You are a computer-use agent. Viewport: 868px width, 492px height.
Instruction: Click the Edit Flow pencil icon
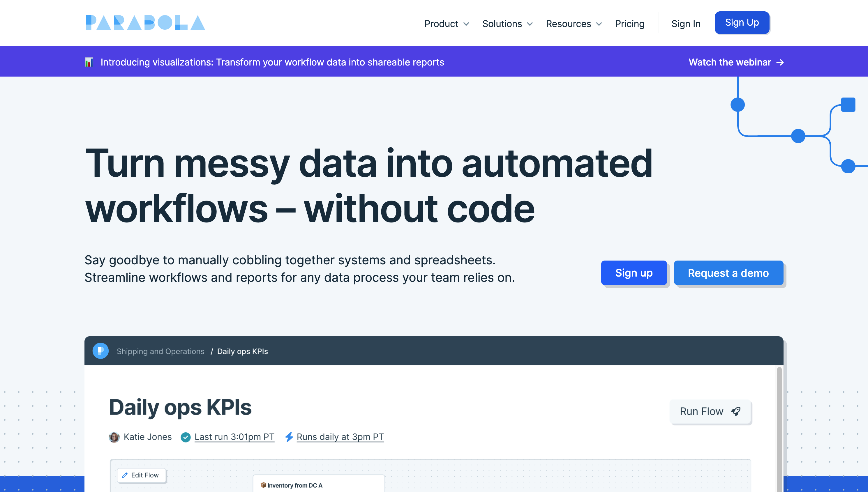point(125,475)
